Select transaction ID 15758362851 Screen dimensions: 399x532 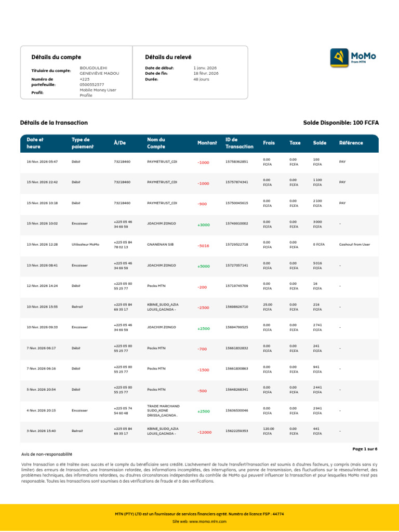[236, 162]
